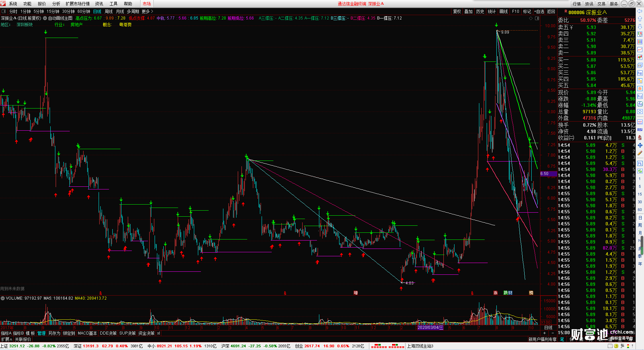Switch to 60分钟 period
The width and height of the screenshot is (644, 350).
click(x=84, y=11)
